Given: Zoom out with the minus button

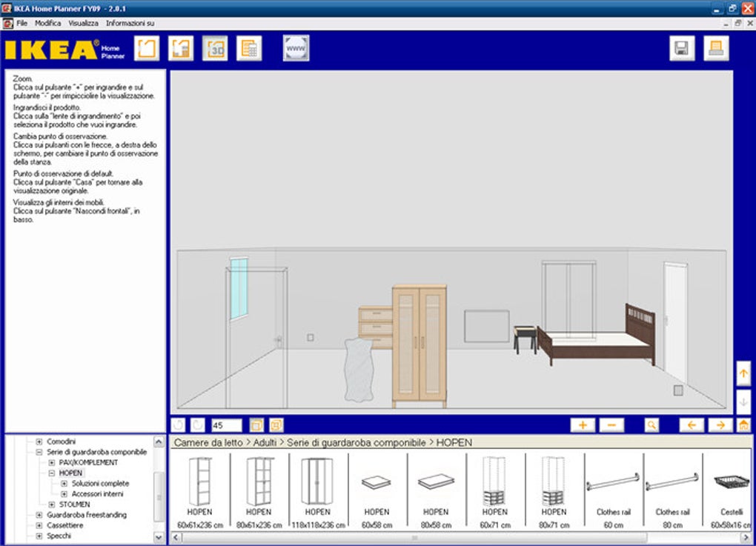Looking at the screenshot, I should point(611,425).
